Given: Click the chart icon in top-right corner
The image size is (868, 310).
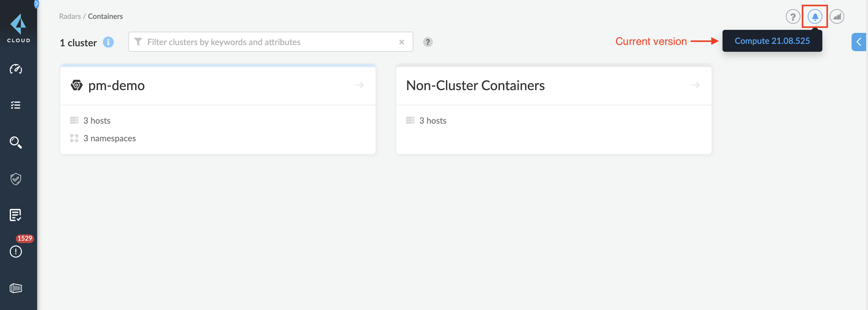Looking at the screenshot, I should pos(837,16).
